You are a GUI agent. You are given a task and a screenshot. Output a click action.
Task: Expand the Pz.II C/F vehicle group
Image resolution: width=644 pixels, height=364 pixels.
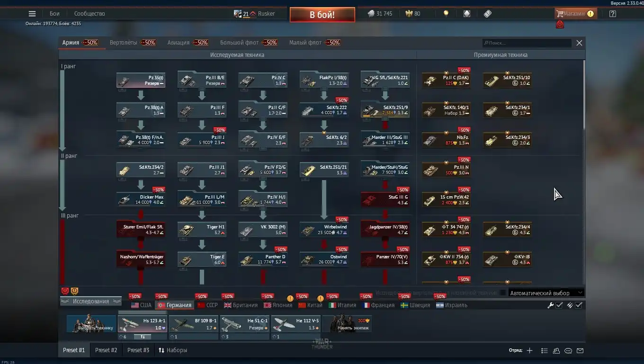click(263, 110)
